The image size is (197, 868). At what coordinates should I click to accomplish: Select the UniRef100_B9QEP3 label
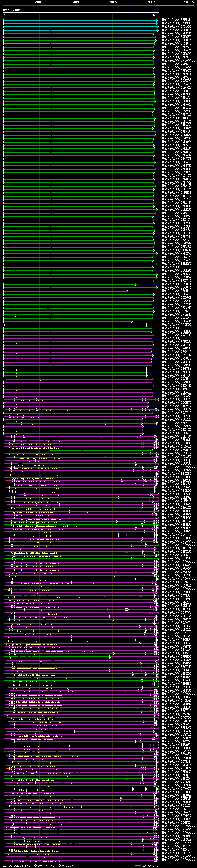[177, 399]
